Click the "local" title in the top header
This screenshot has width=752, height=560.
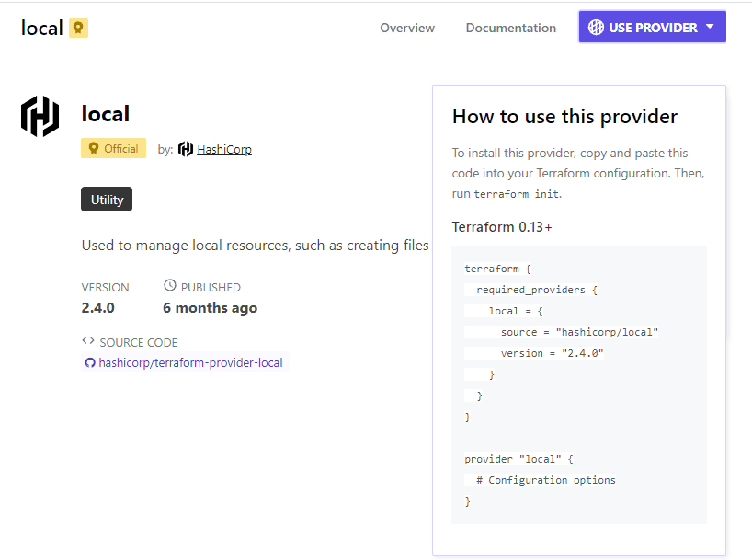click(41, 28)
